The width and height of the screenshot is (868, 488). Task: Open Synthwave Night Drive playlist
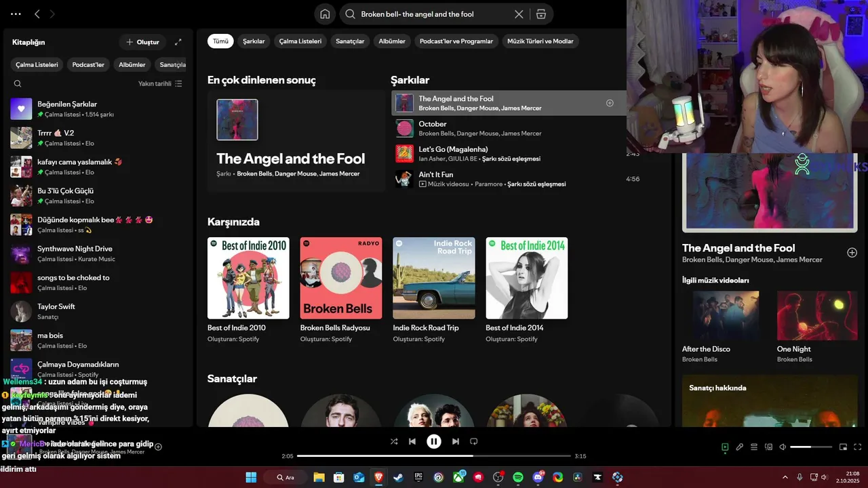pos(98,253)
